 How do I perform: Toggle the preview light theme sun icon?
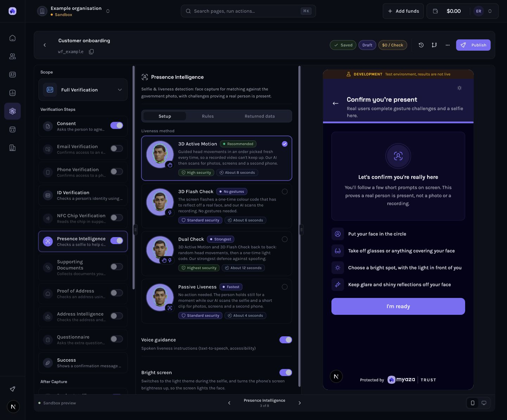[x=459, y=88]
